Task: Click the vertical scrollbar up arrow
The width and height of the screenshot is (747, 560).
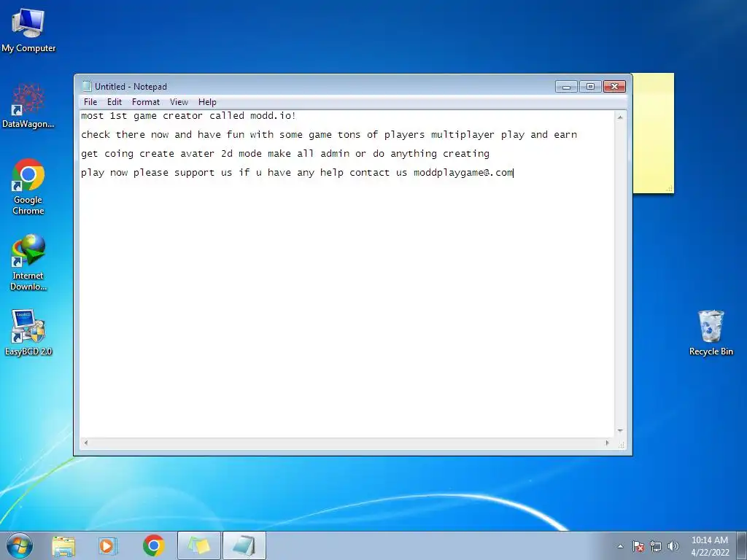Action: pos(620,117)
